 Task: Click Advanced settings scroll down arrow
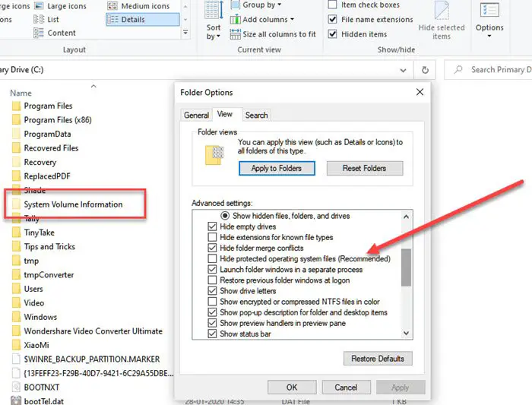[406, 334]
